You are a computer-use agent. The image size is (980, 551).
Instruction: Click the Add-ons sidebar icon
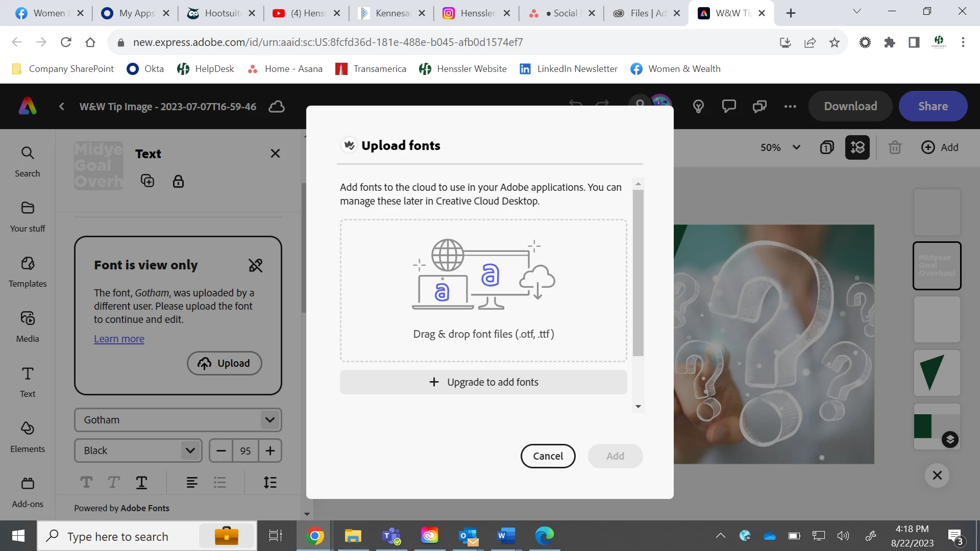tap(28, 491)
